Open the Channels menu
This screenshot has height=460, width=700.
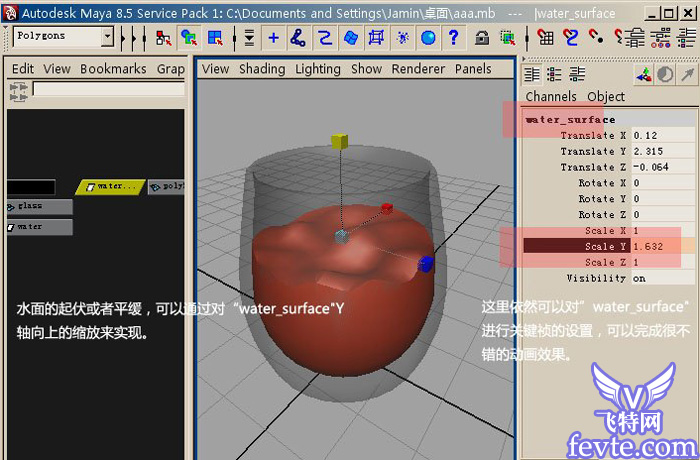(x=551, y=96)
